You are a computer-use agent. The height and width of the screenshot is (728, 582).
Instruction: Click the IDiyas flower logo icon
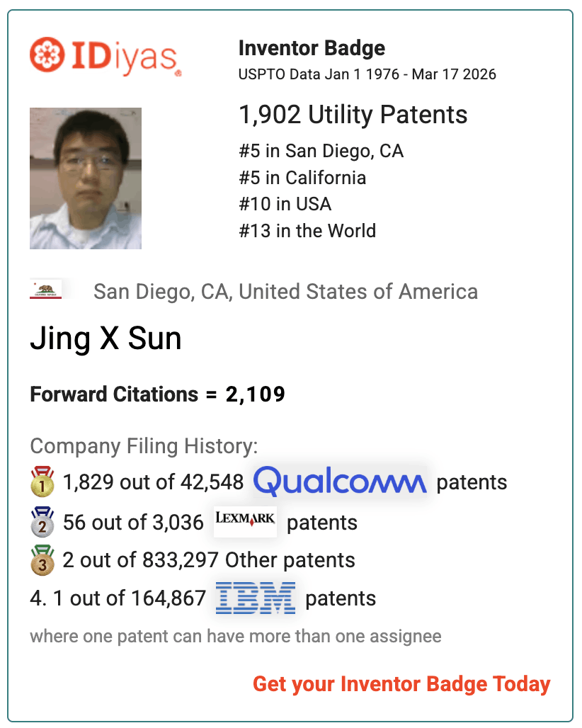click(47, 55)
